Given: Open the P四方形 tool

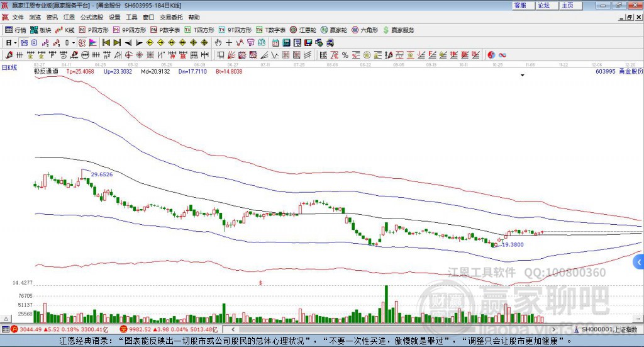Looking at the screenshot, I should coord(94,30).
